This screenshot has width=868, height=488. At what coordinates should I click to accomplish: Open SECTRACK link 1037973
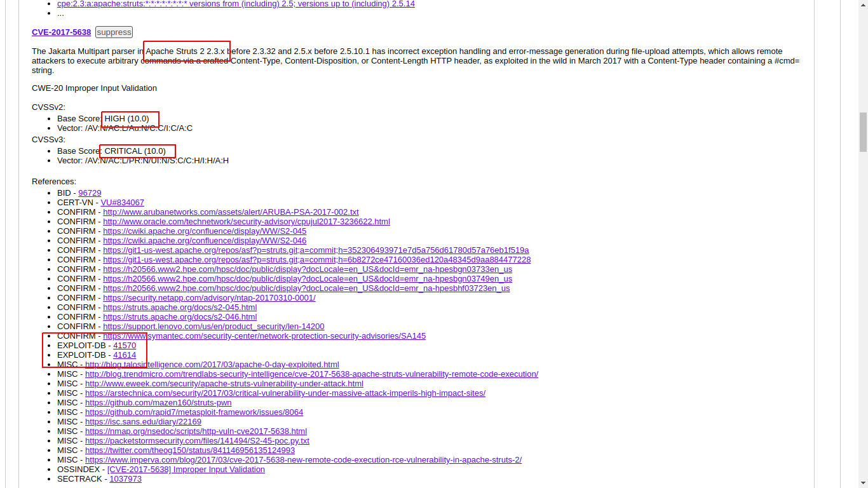pos(126,479)
